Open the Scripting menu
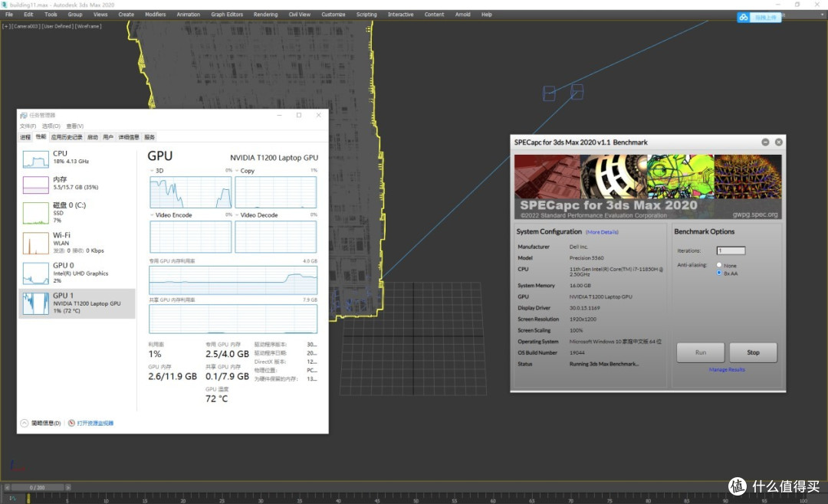 point(366,15)
